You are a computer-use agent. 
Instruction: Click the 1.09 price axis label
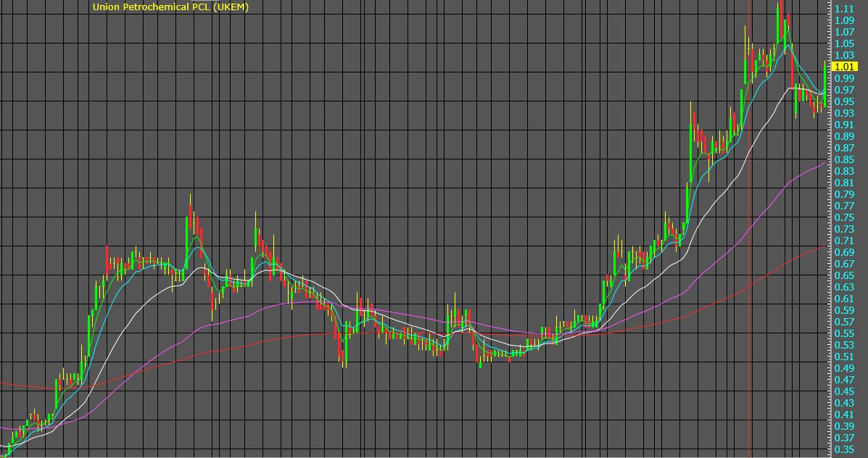click(x=844, y=20)
